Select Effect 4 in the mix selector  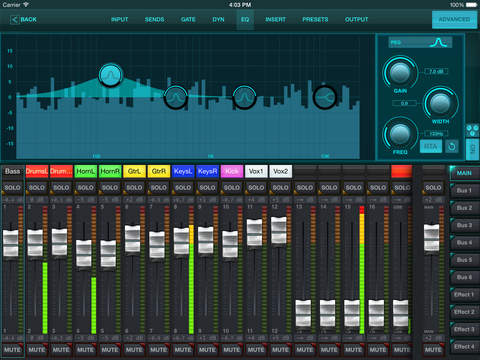[x=464, y=347]
